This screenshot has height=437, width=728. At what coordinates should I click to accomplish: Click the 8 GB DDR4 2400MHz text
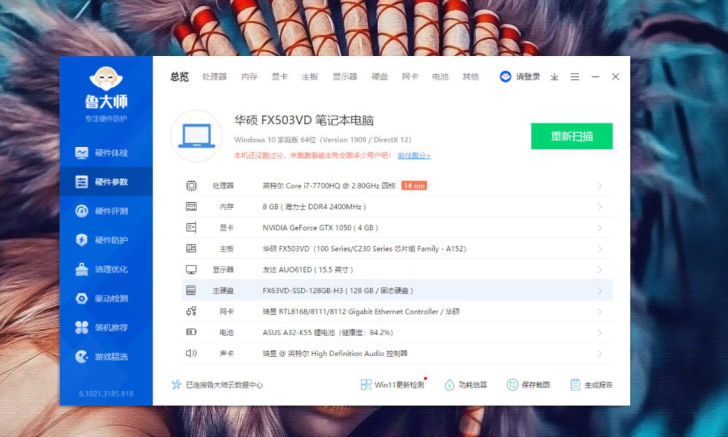click(x=314, y=207)
